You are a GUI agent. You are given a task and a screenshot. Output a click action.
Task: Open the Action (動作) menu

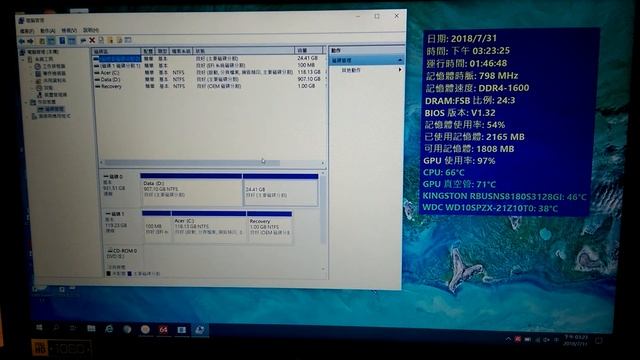[47, 31]
